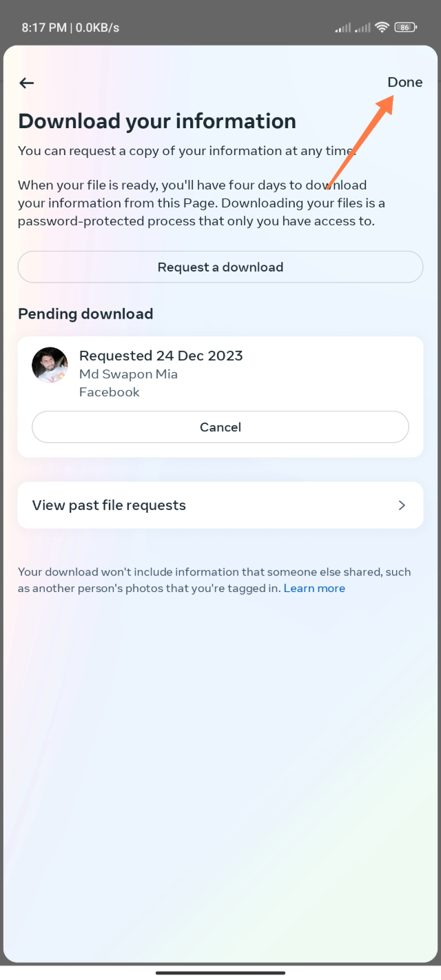
Task: Cancel the pending download request
Action: point(220,427)
